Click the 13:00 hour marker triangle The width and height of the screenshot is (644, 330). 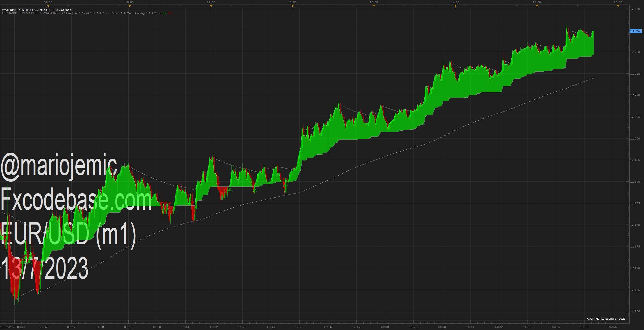coord(374,6)
